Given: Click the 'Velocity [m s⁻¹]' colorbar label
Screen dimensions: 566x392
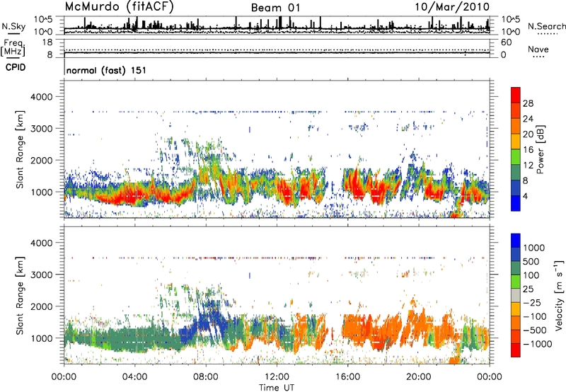Looking at the screenshot, I should pyautogui.click(x=559, y=295).
